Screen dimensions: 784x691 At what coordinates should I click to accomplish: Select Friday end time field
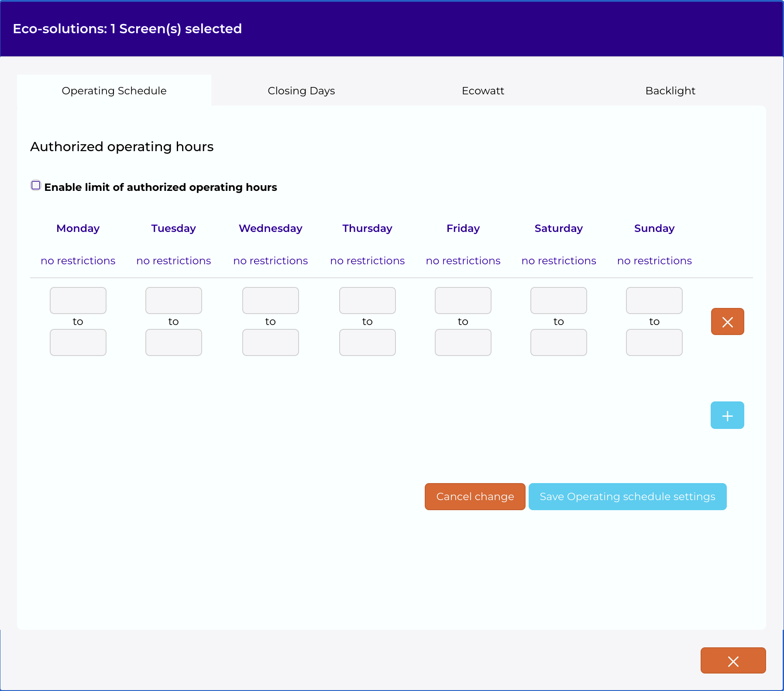click(463, 342)
